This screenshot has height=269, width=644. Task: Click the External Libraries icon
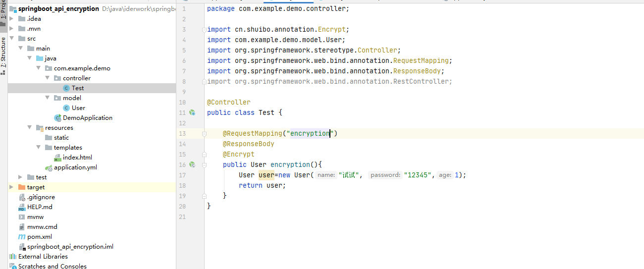tap(12, 257)
